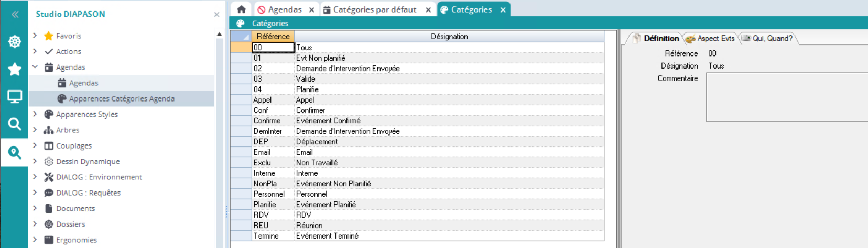Select Apparences Catégories Agenda tree item
868x248 pixels.
tap(122, 98)
